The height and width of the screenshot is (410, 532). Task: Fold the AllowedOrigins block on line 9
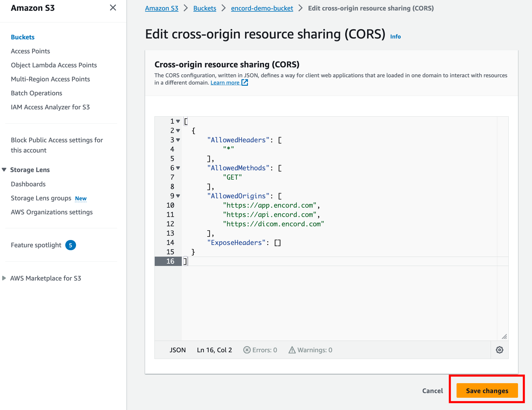click(178, 196)
